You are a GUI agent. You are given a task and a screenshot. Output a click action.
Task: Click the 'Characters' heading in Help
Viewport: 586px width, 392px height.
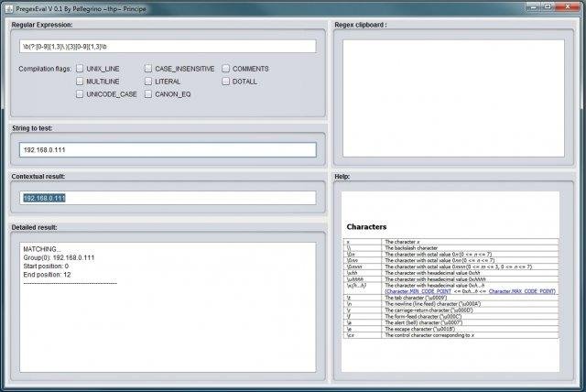click(x=366, y=227)
